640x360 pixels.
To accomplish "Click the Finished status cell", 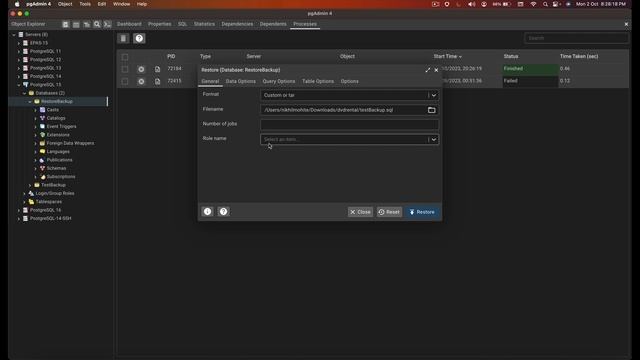I will click(x=530, y=69).
